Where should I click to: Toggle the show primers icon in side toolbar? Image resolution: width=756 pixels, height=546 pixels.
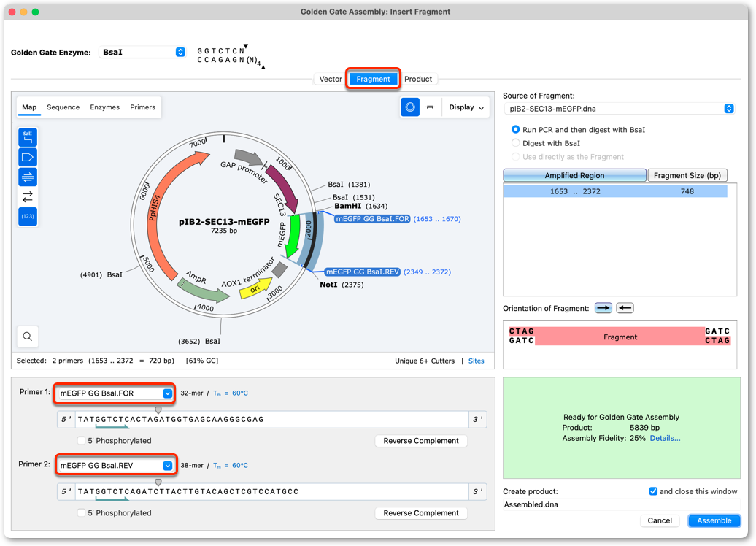(28, 177)
